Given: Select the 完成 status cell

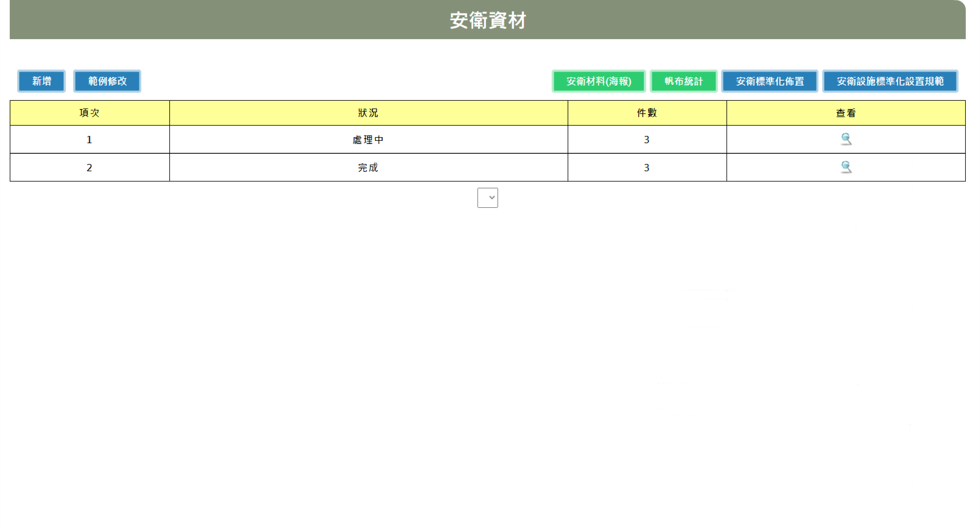Looking at the screenshot, I should point(368,167).
